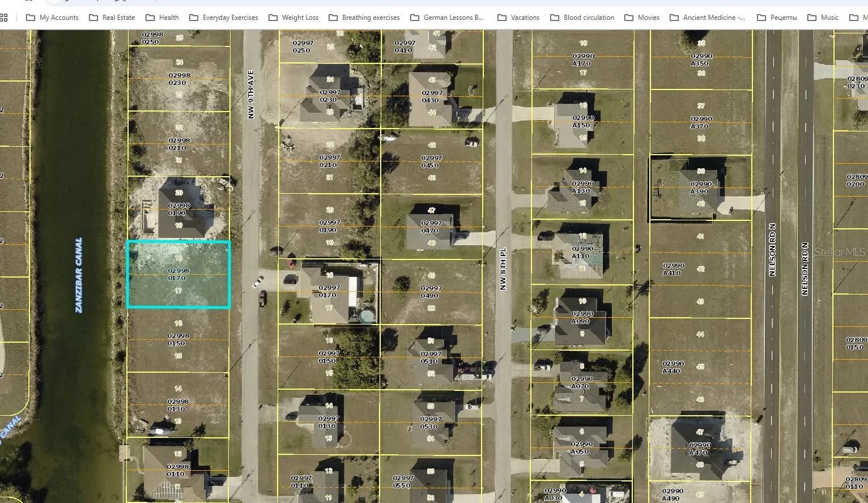Viewport: 868px width, 503px height.
Task: Open the Weight Loss bookmark folder
Action: click(x=293, y=18)
